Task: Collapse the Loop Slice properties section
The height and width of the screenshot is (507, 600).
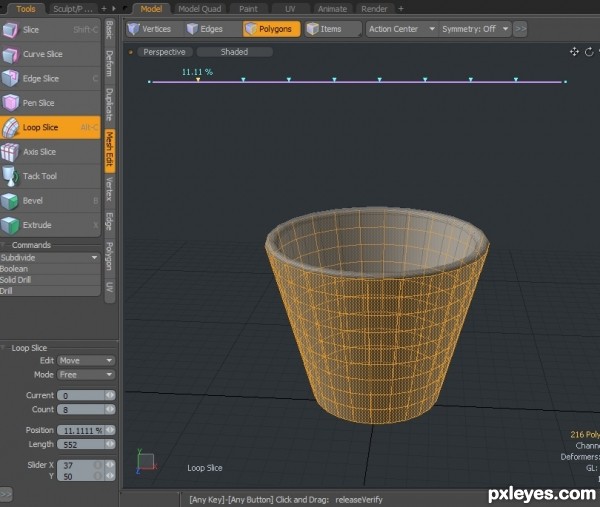Action: [3, 348]
